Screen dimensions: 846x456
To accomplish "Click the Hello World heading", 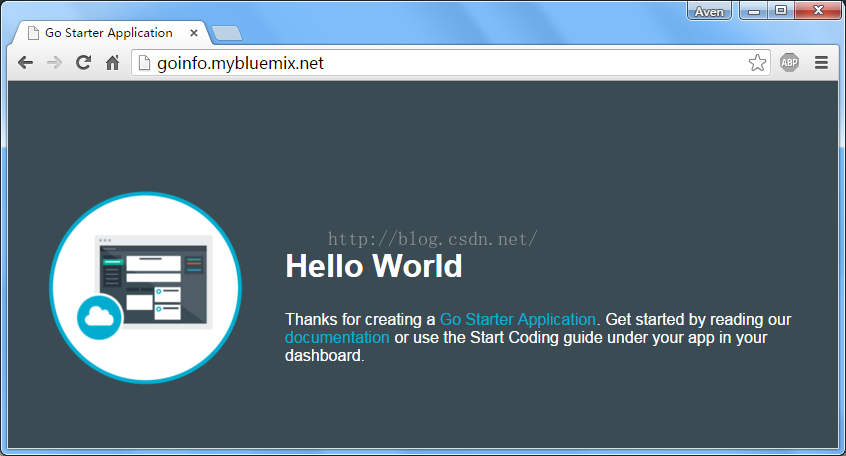I will coord(373,267).
